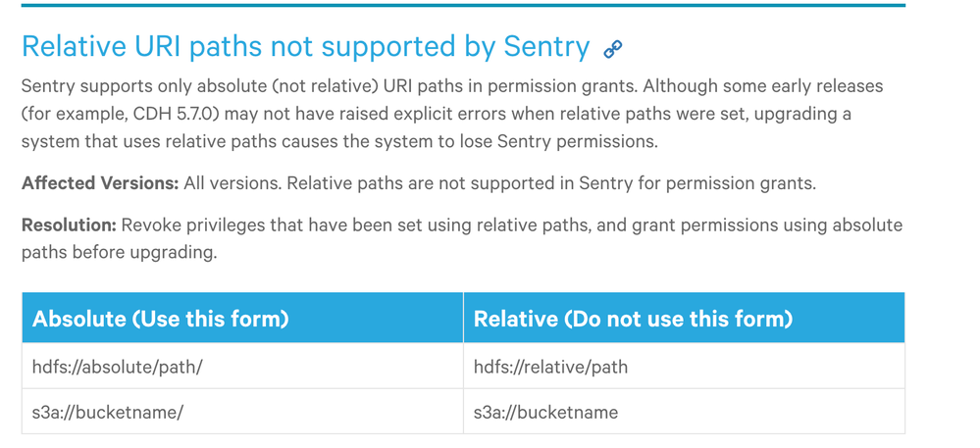This screenshot has height=448, width=980.
Task: Click the bold "Affected Versions:" label
Action: coord(100,183)
